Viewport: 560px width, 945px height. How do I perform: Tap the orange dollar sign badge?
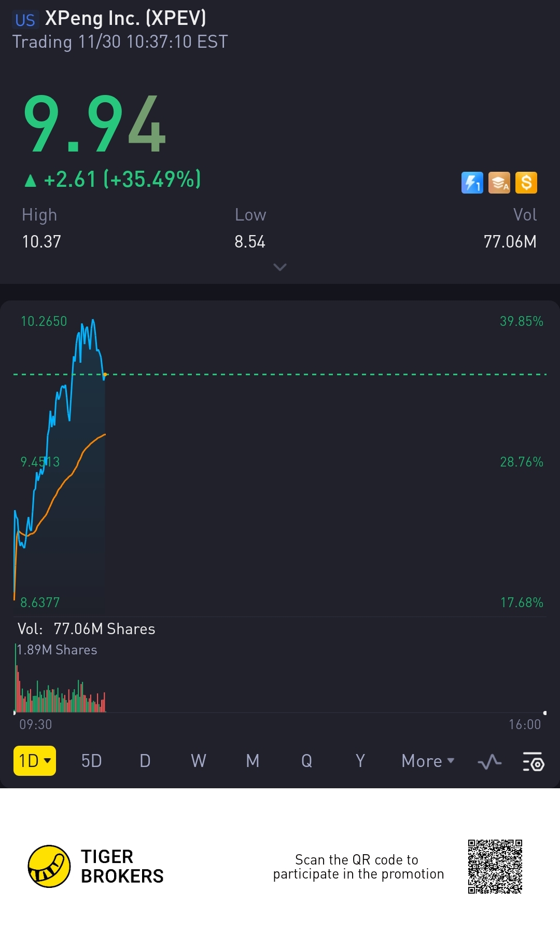[x=526, y=183]
